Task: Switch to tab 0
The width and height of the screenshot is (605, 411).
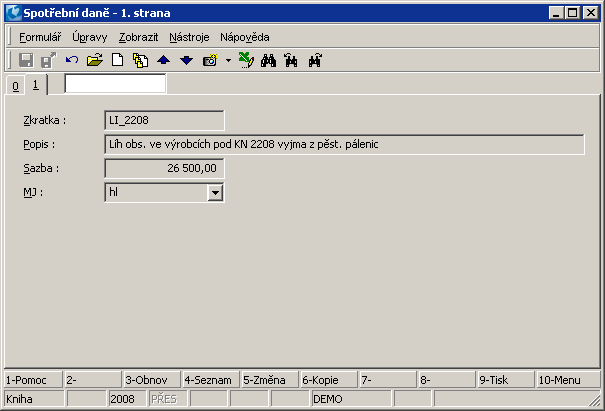Action: 15,86
